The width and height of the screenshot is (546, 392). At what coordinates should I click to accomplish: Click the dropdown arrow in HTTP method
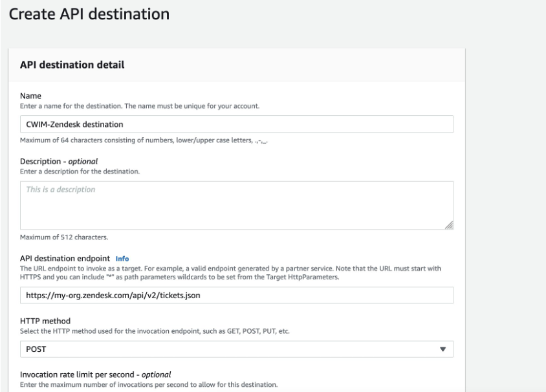[443, 349]
